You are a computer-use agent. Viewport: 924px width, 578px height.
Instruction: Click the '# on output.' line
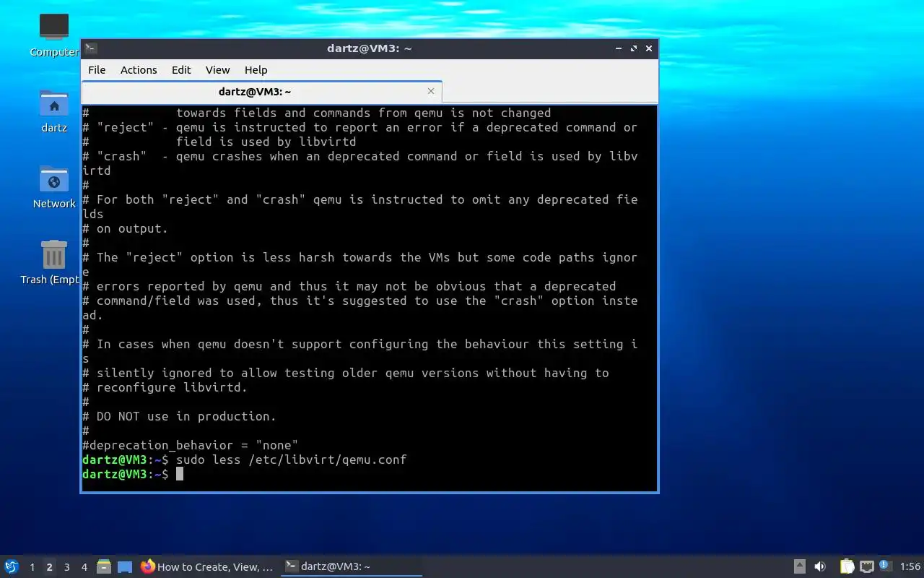pyautogui.click(x=125, y=228)
